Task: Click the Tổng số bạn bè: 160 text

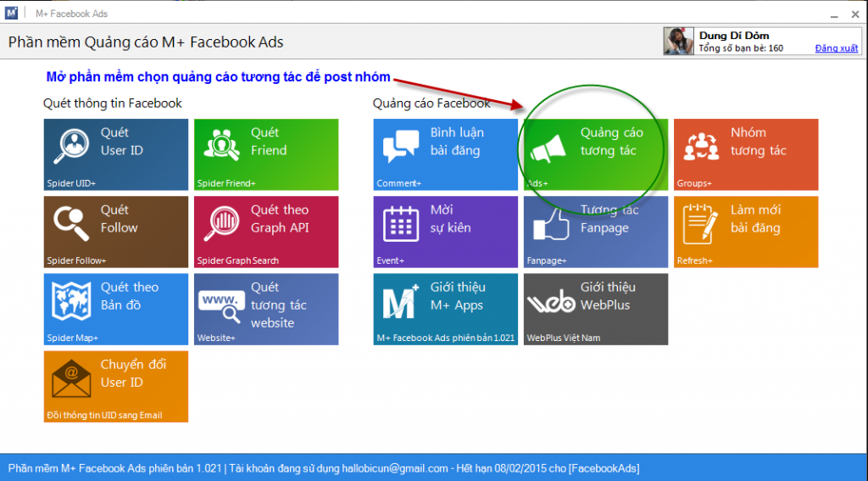Action: point(741,48)
